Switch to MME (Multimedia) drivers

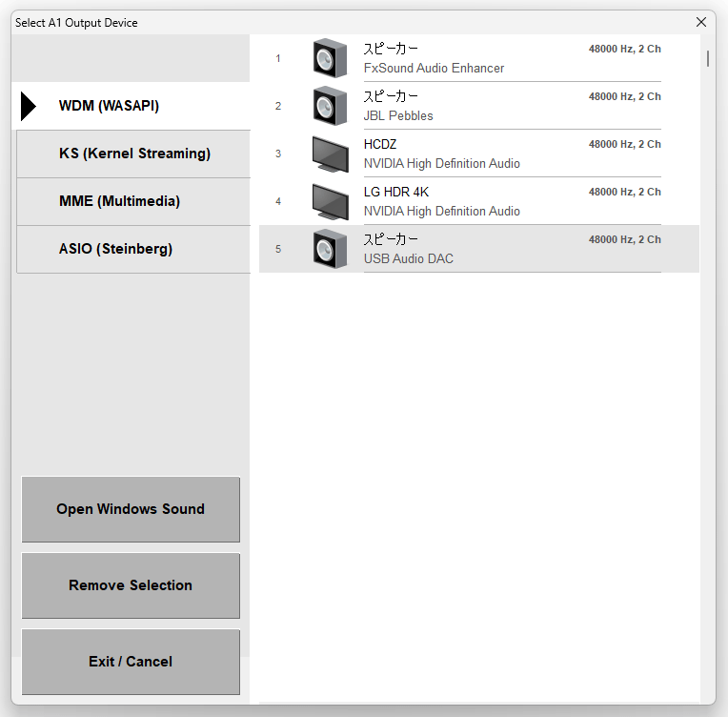coord(133,202)
